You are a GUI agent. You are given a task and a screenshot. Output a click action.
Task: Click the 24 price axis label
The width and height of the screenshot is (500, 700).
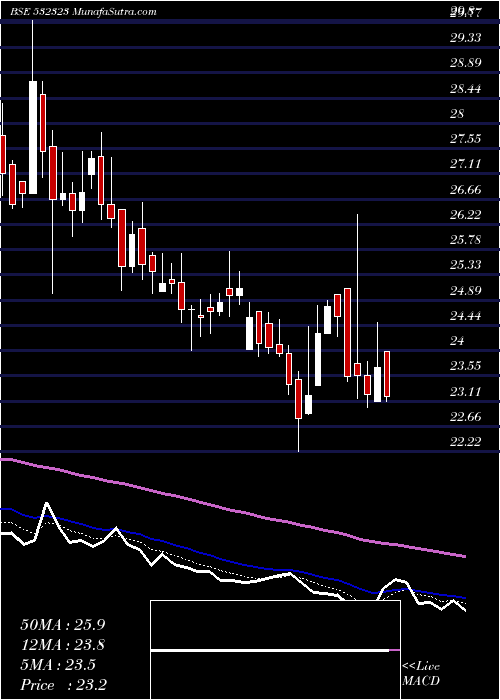coord(458,341)
